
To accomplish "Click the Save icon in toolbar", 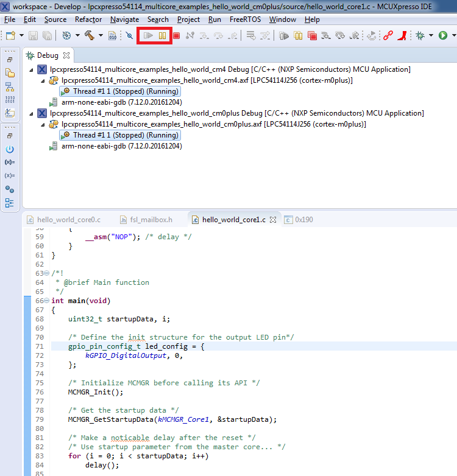I will click(33, 36).
